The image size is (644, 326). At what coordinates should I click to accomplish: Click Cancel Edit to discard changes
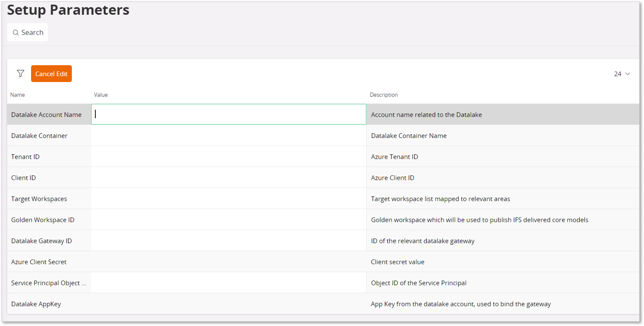tap(51, 73)
